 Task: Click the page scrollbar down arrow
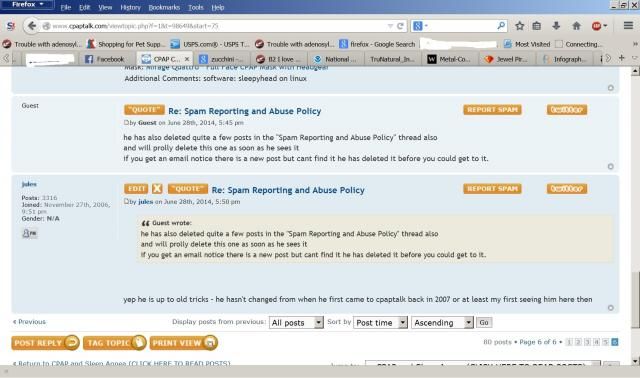tap(635, 361)
